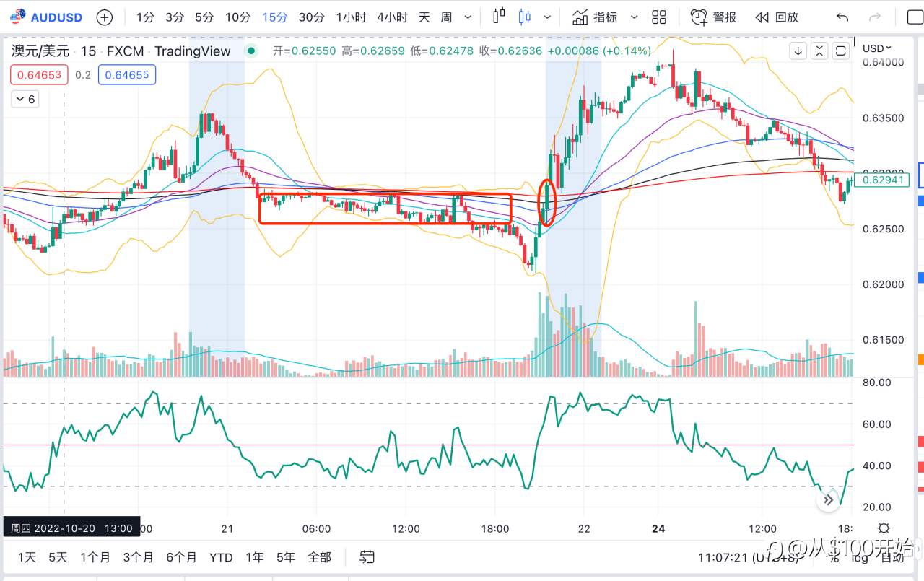The width and height of the screenshot is (924, 581).
Task: Select the highlighted 15分 timeframe
Action: point(274,17)
